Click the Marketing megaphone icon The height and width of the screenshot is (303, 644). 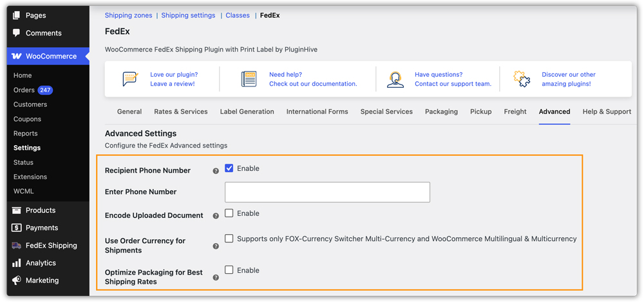coord(17,280)
